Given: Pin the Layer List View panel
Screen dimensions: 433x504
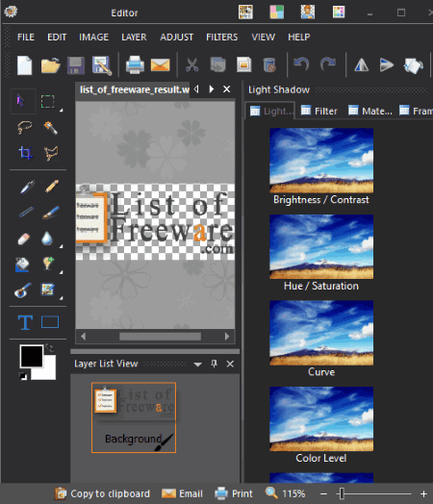Looking at the screenshot, I should point(214,364).
